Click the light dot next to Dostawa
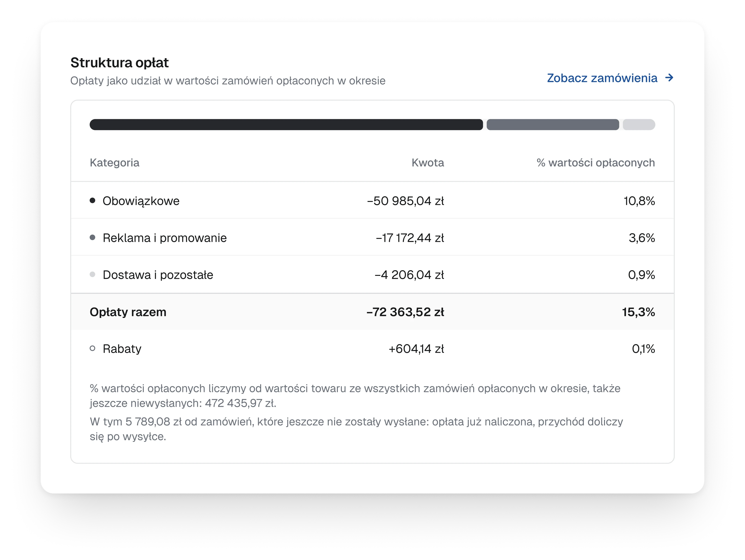This screenshot has width=745, height=560. [93, 274]
